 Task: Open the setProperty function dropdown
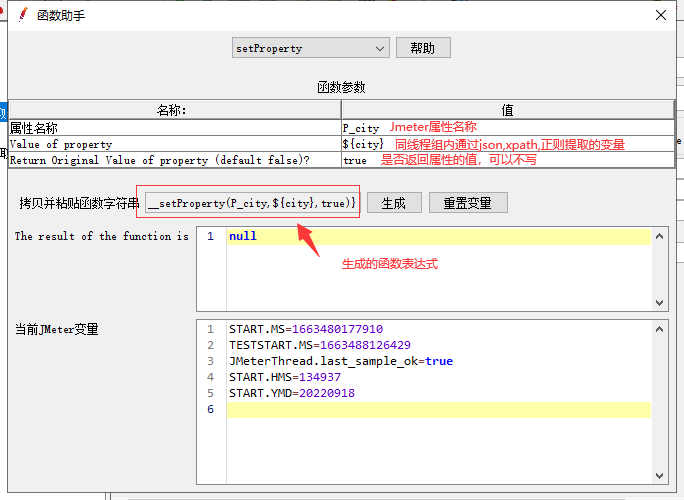[310, 48]
